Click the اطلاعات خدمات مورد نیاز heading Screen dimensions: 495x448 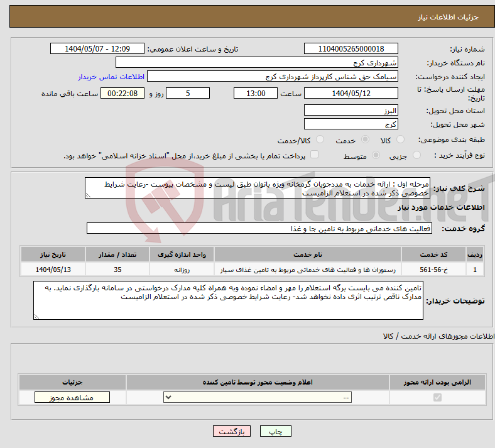click(x=441, y=207)
